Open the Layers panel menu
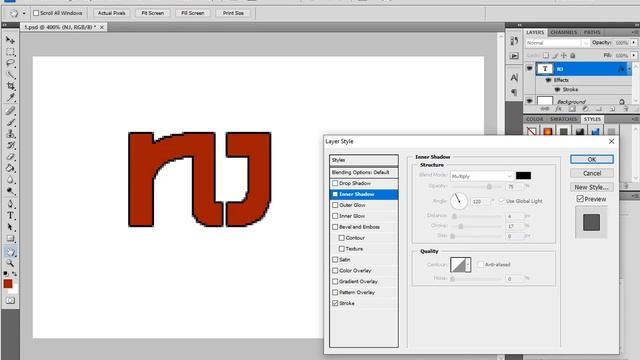The width and height of the screenshot is (640, 360). (x=635, y=32)
